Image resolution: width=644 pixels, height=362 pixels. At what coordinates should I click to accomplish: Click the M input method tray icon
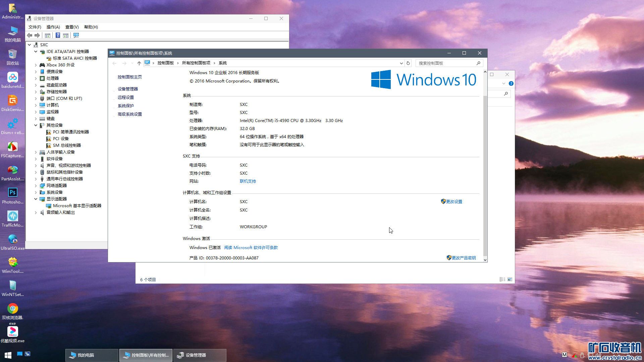tap(565, 355)
